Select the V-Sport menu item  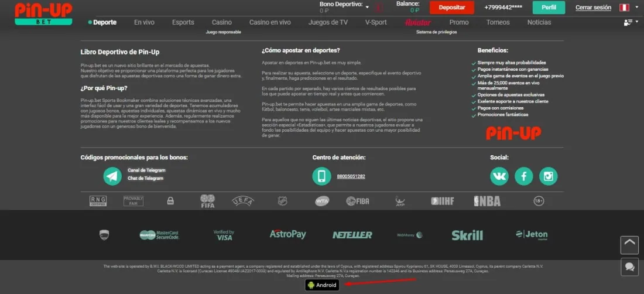click(x=376, y=22)
